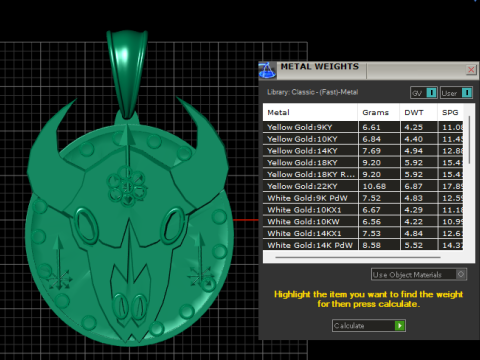The height and width of the screenshot is (360, 480).
Task: Click the Metal column header
Action: (310, 112)
